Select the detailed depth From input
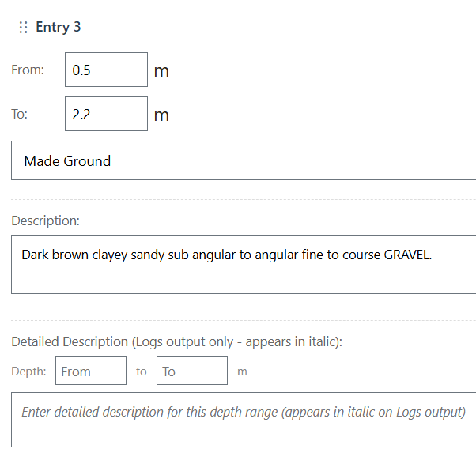Viewport: 476px width, 464px height. coord(90,371)
